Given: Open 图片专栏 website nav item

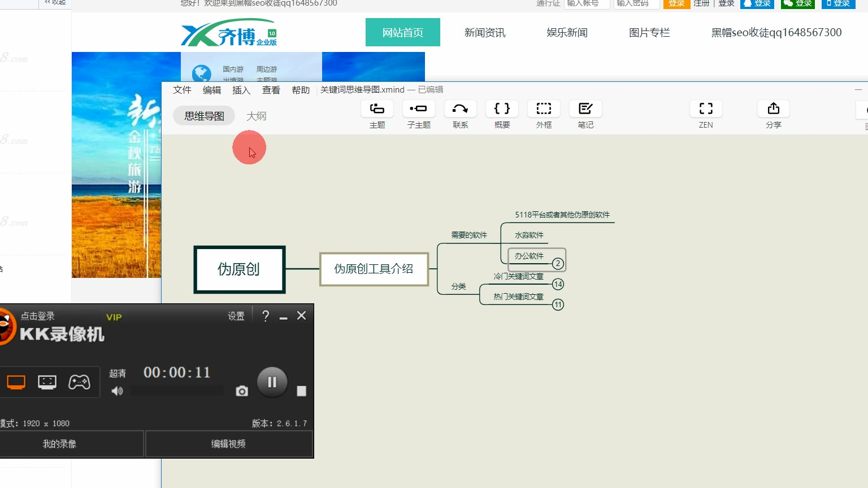Looking at the screenshot, I should (x=649, y=32).
